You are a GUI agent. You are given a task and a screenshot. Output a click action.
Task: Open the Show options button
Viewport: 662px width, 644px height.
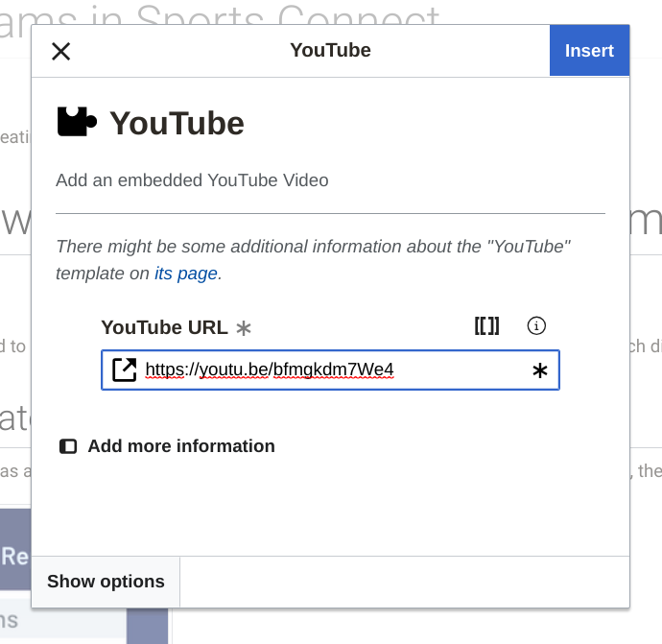pos(106,582)
